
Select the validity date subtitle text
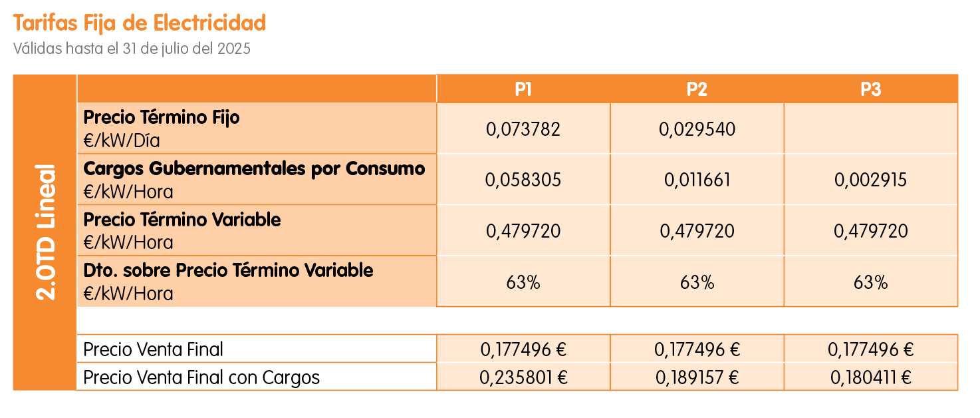coord(132,49)
